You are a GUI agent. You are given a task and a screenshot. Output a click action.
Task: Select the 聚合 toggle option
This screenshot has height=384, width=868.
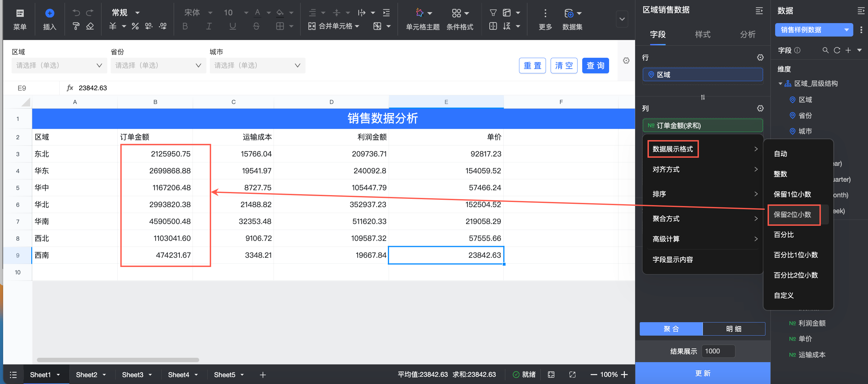click(671, 329)
